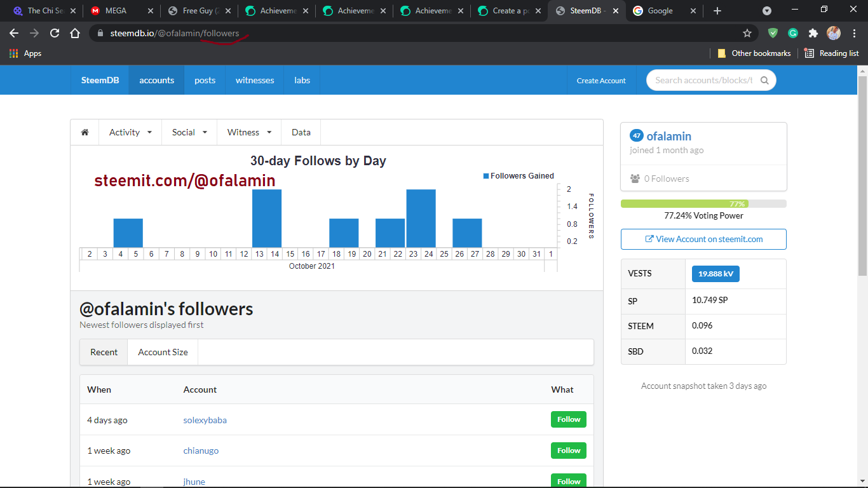Open solexybaba's account link
Image resolution: width=868 pixels, height=488 pixels.
[205, 420]
